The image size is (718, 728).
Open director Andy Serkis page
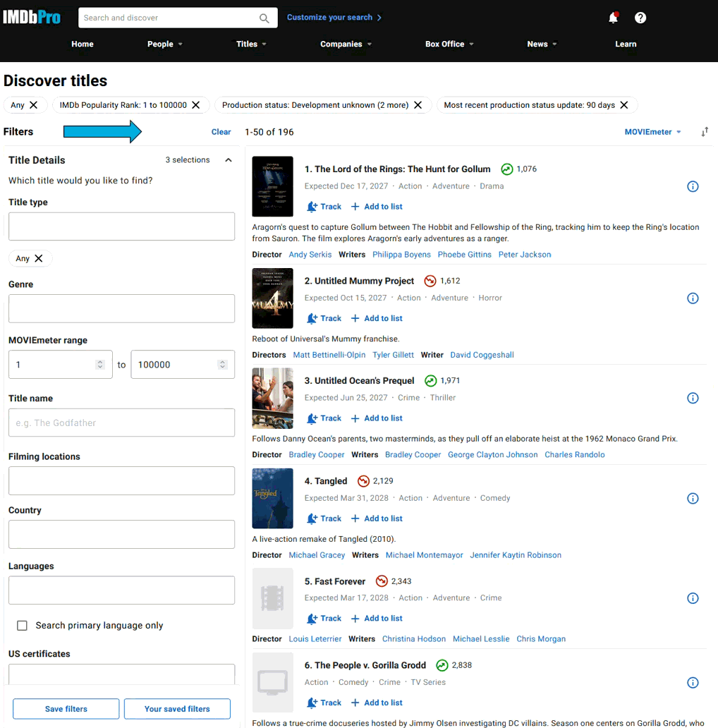point(310,255)
